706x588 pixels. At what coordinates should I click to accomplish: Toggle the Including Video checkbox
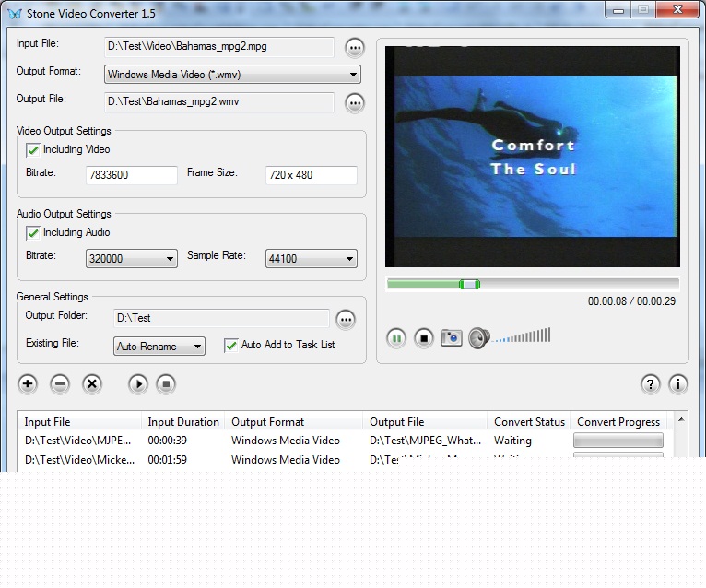(x=33, y=150)
